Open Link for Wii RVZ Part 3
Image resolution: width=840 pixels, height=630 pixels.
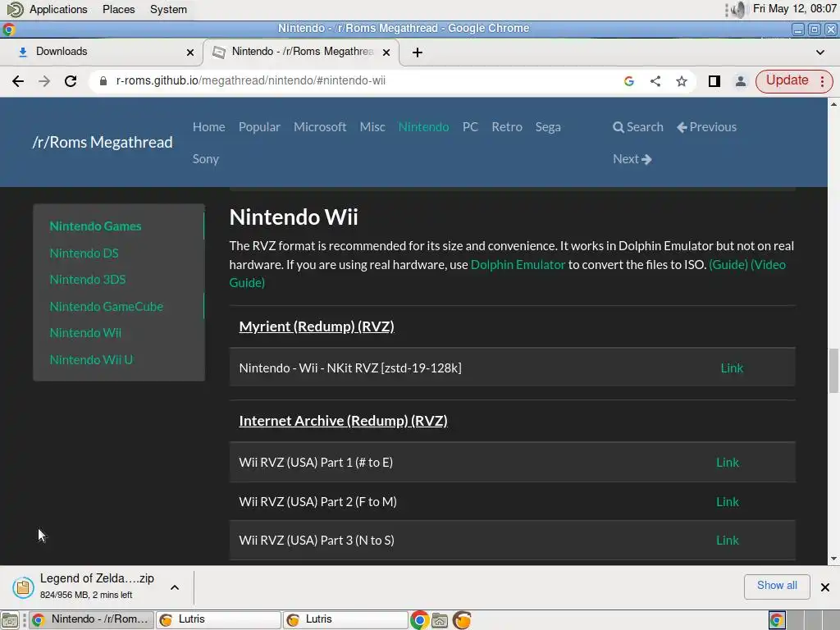click(728, 541)
